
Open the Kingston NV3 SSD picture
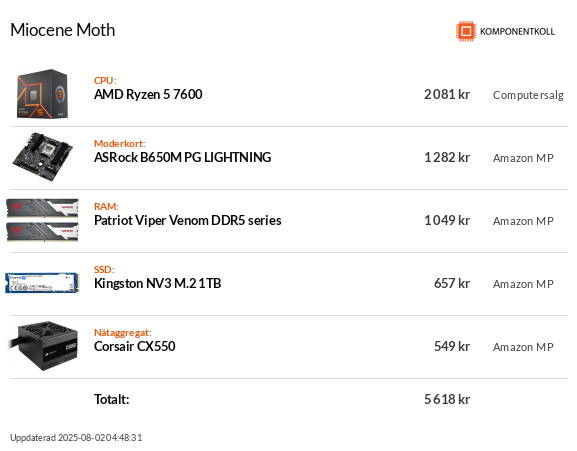pos(42,283)
